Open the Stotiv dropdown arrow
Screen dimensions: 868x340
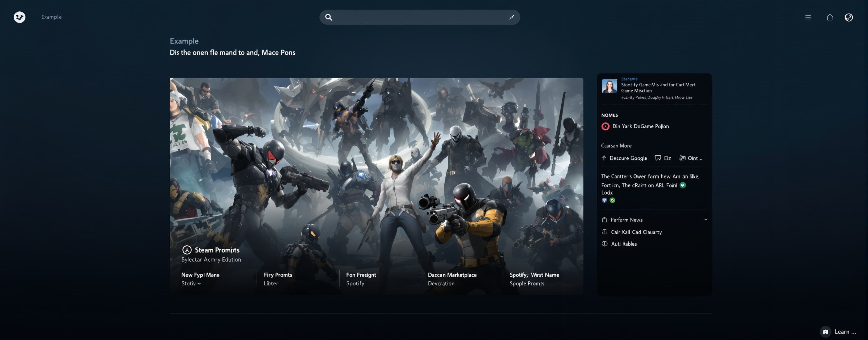click(x=199, y=284)
